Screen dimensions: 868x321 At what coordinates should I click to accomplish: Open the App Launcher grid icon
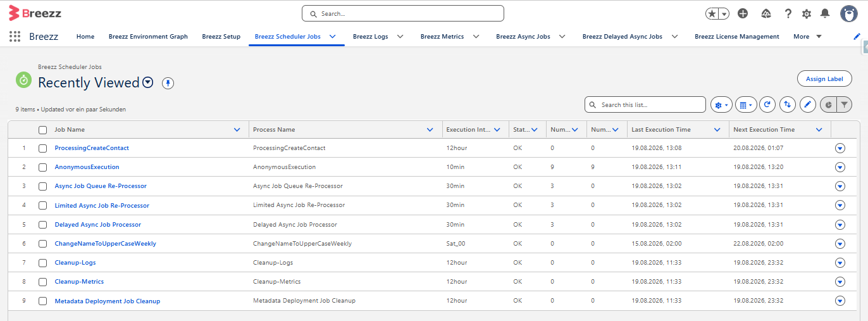(x=15, y=37)
